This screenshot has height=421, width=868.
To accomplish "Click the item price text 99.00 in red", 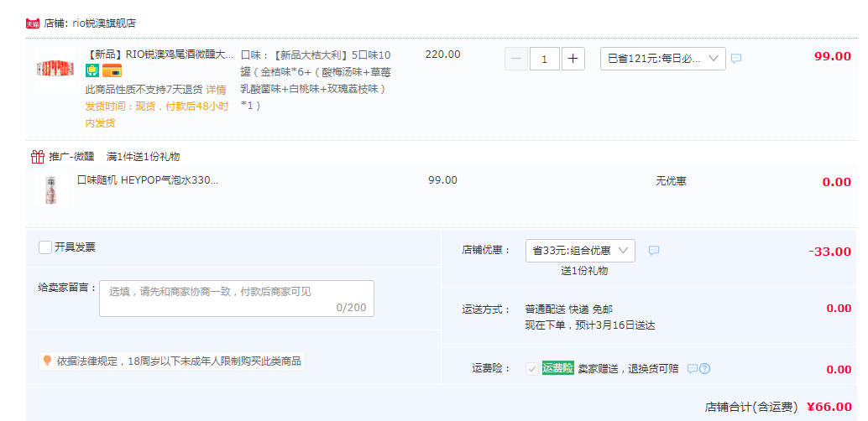I will 833,56.
